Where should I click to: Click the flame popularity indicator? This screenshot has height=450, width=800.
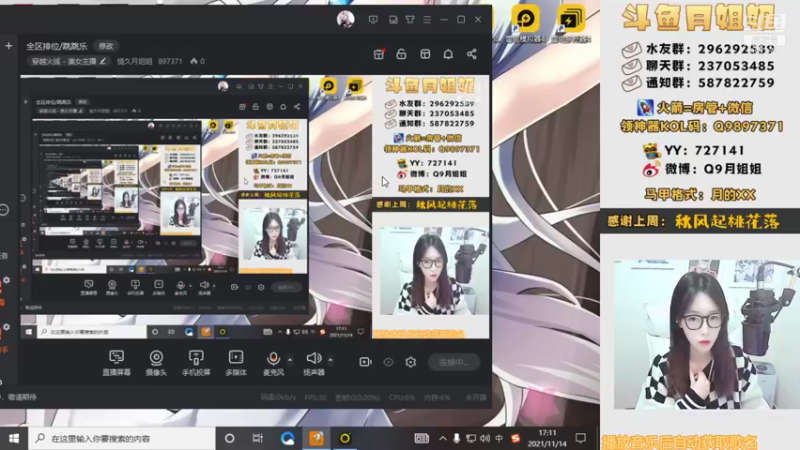coord(197,61)
